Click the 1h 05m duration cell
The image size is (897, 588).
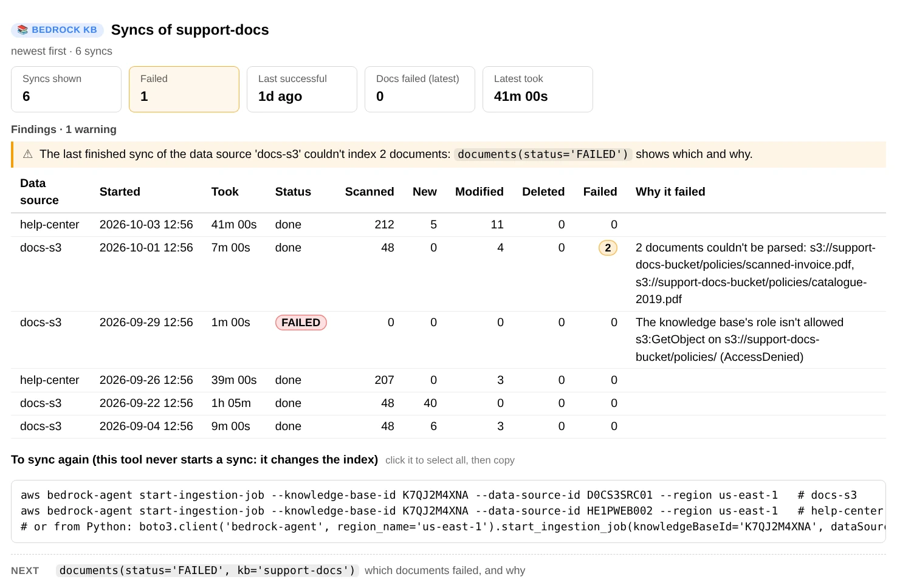click(x=231, y=403)
